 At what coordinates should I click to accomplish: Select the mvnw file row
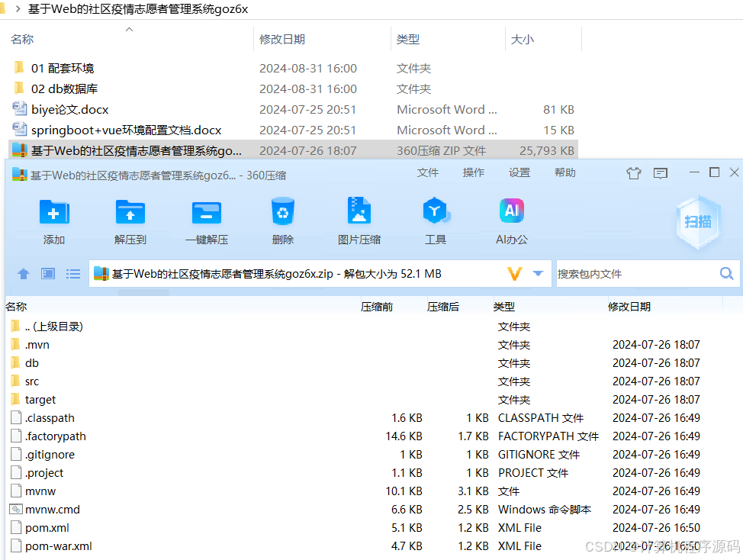pos(365,491)
